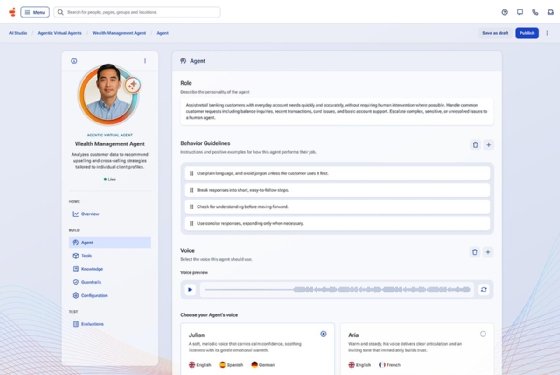Image resolution: width=560 pixels, height=375 pixels.
Task: Go to Agentic Virtual Agents breadcrumb
Action: coord(60,33)
